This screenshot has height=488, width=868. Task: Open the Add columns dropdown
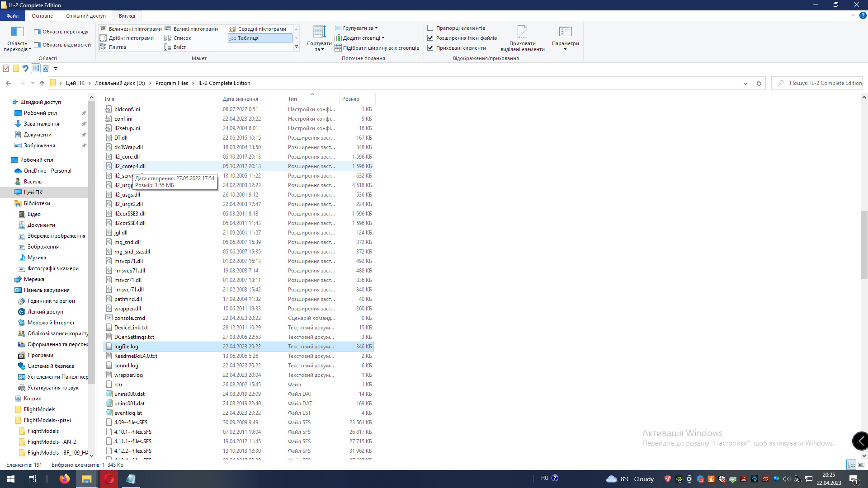360,38
